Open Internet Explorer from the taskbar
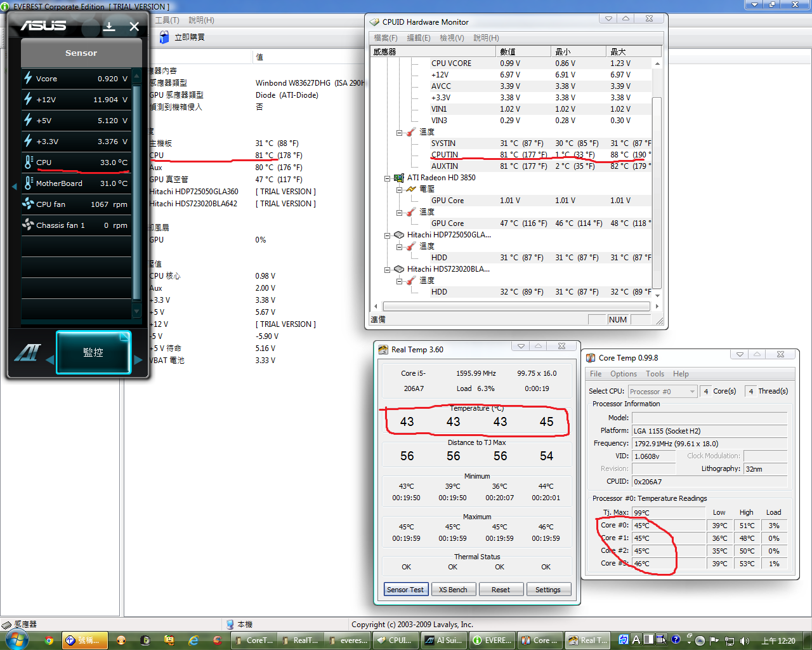812x650 pixels. pos(193,640)
